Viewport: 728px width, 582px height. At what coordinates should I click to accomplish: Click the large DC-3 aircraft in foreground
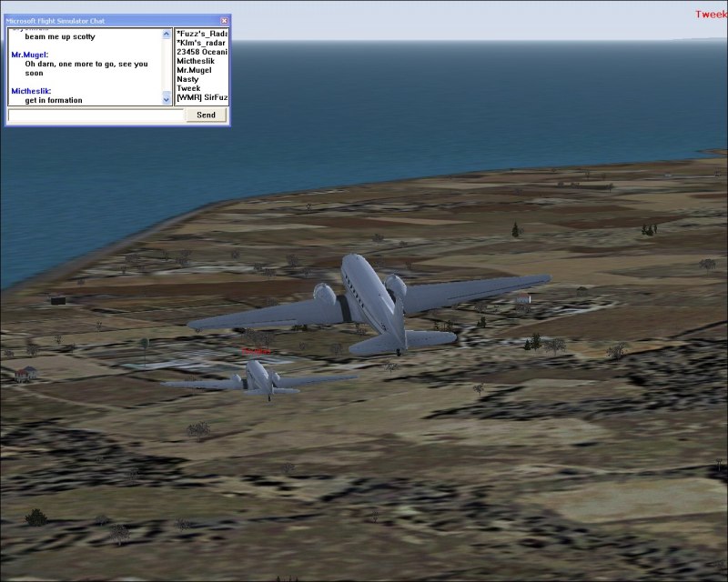point(369,304)
